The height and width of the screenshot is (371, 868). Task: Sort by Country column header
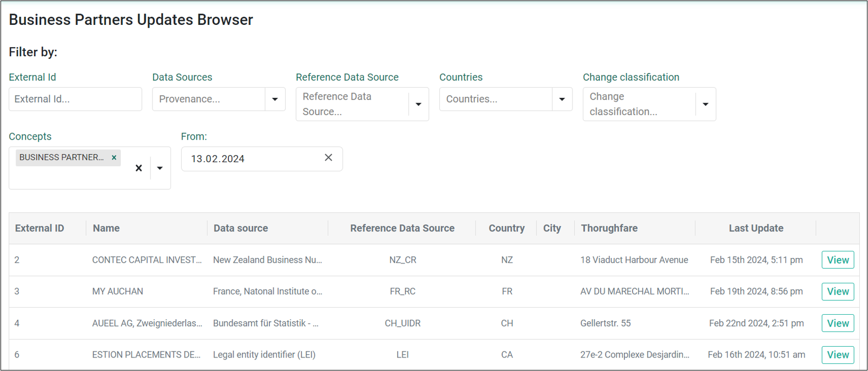[507, 228]
